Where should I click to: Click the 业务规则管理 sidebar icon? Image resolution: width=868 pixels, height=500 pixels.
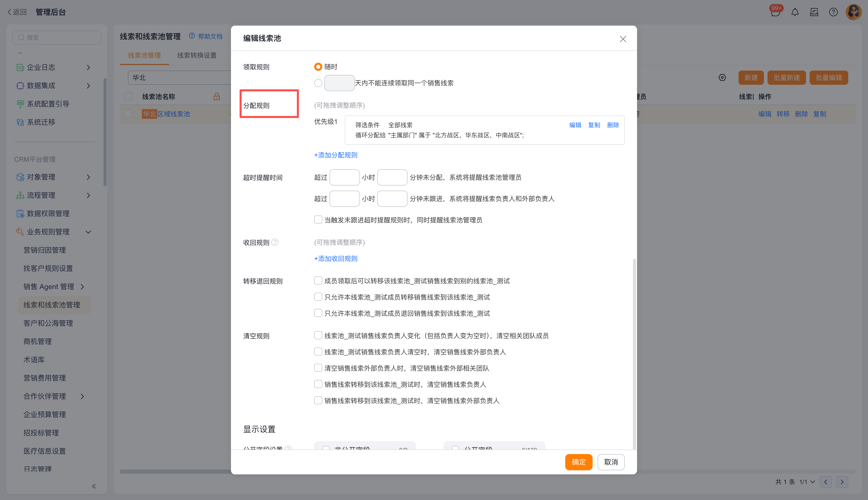coord(20,232)
